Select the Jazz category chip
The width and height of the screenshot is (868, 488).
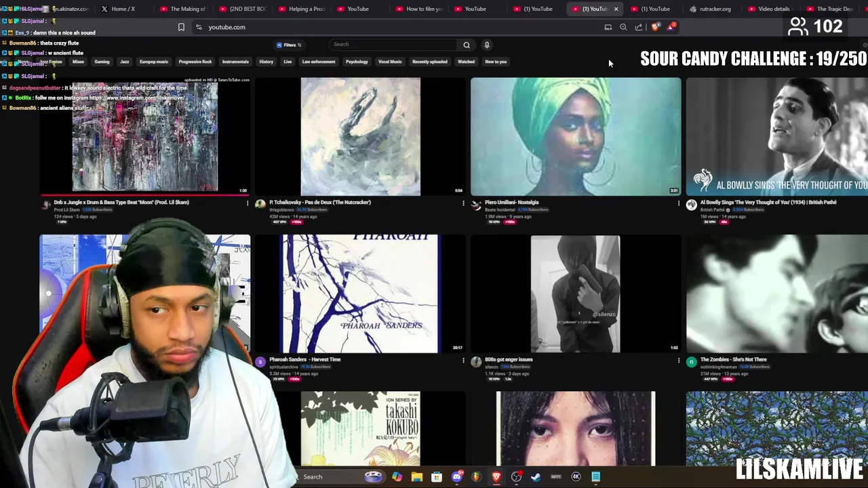pos(125,62)
